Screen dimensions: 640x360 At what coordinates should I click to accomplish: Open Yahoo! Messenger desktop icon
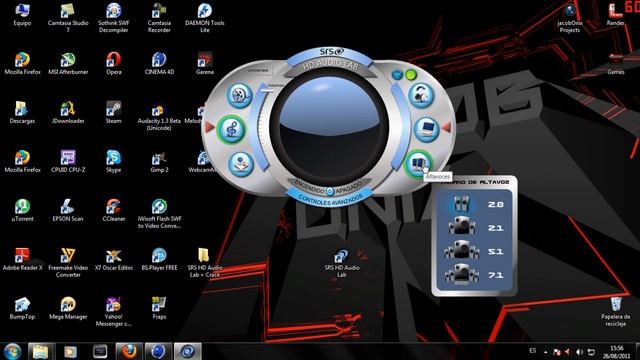click(x=113, y=312)
